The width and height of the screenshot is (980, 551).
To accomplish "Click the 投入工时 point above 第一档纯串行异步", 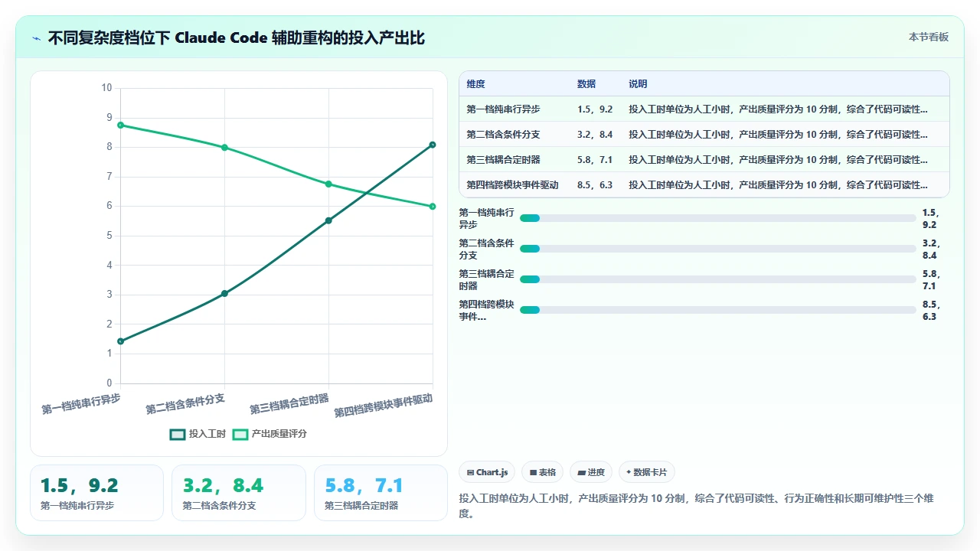I will (x=121, y=341).
